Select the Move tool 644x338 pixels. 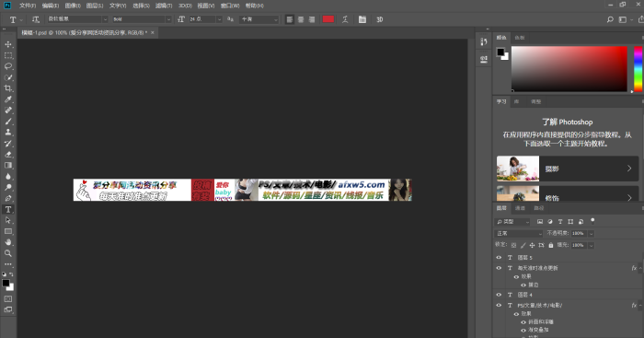pyautogui.click(x=7, y=44)
